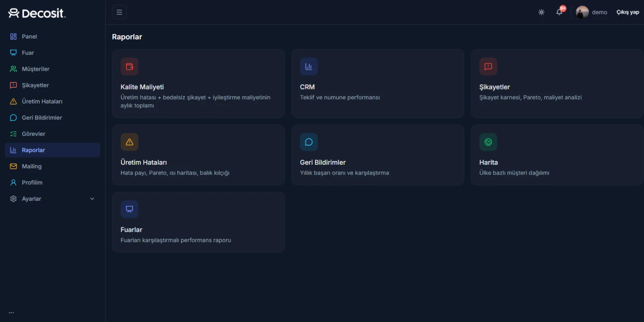Switch theme using the sun icon

click(x=541, y=12)
